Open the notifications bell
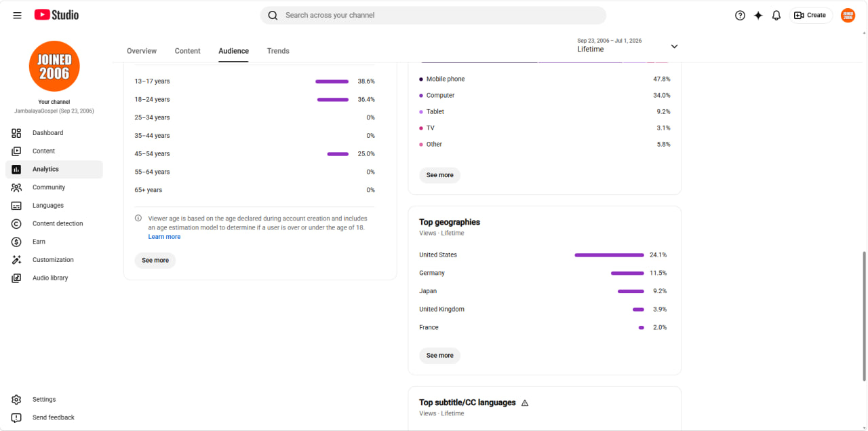 pos(776,15)
